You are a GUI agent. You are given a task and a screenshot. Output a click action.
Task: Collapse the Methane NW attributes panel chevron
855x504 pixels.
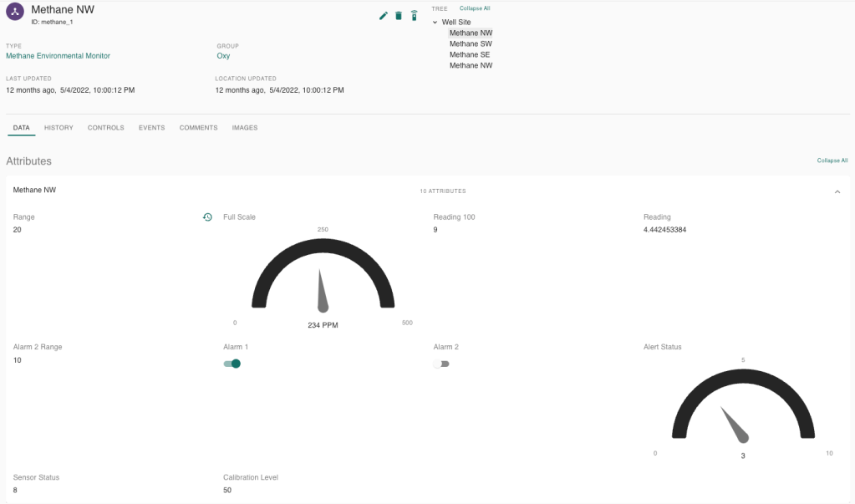click(x=837, y=191)
